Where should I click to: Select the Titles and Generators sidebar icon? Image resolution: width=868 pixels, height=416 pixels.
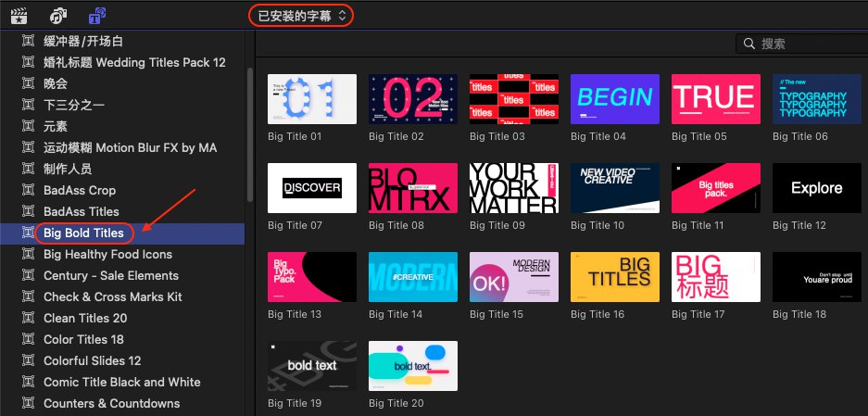tap(97, 16)
